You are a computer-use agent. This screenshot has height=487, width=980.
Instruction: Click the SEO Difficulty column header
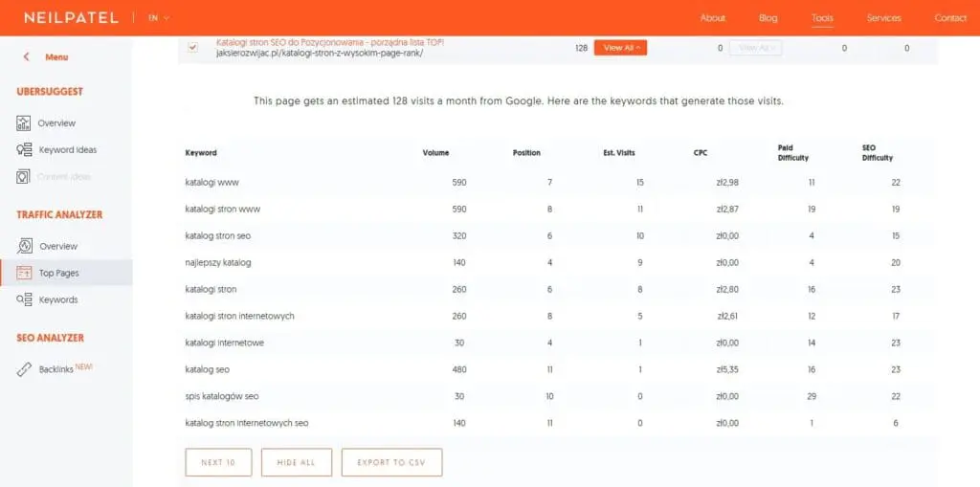point(877,153)
